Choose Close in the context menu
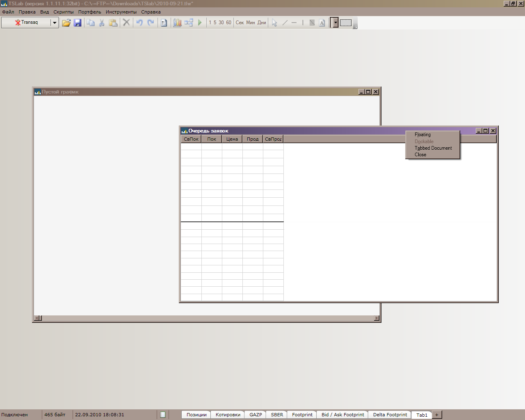525x420 pixels. tap(433, 155)
